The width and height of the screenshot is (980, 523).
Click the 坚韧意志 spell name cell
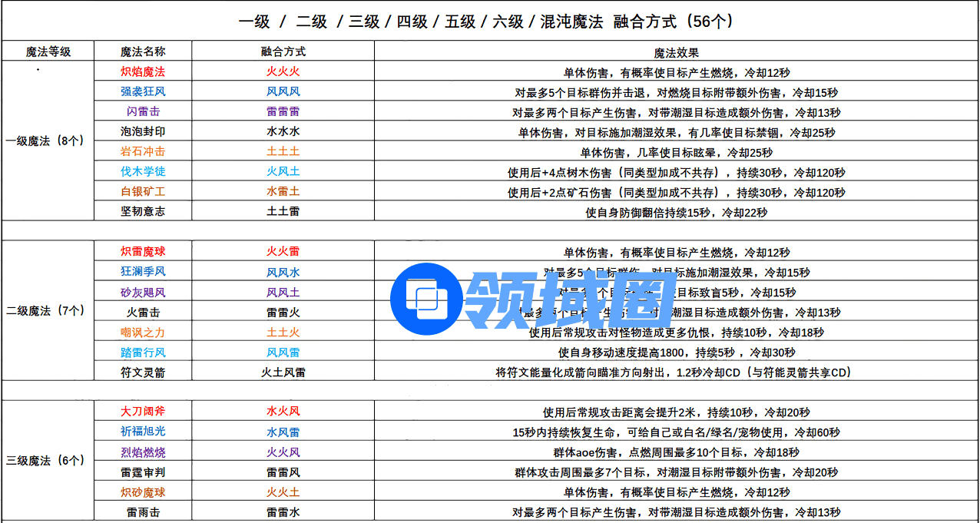pyautogui.click(x=143, y=211)
